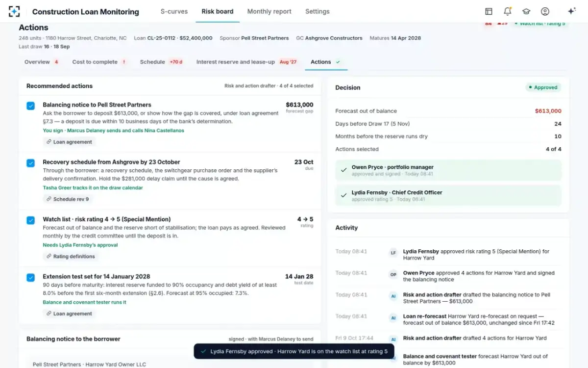This screenshot has height=368, width=588.
Task: Click Matures 14 Apr 2028 in header
Action: 395,38
